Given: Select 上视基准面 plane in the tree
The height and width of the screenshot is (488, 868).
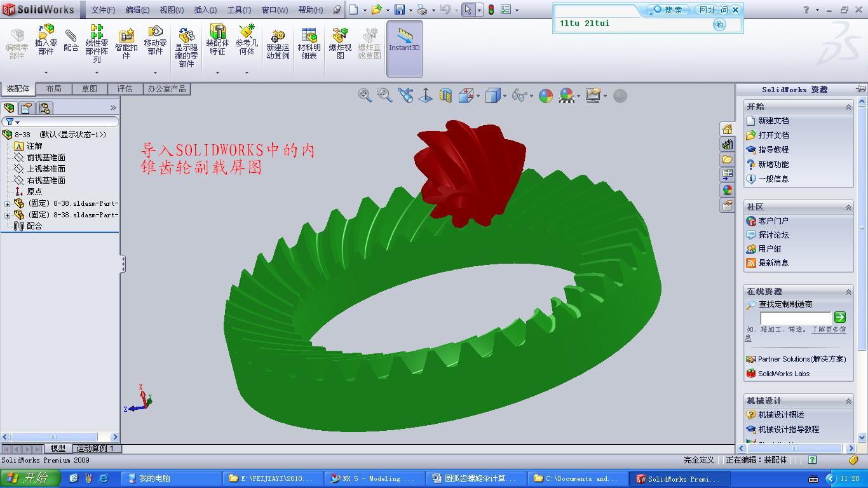Looking at the screenshot, I should click(46, 169).
